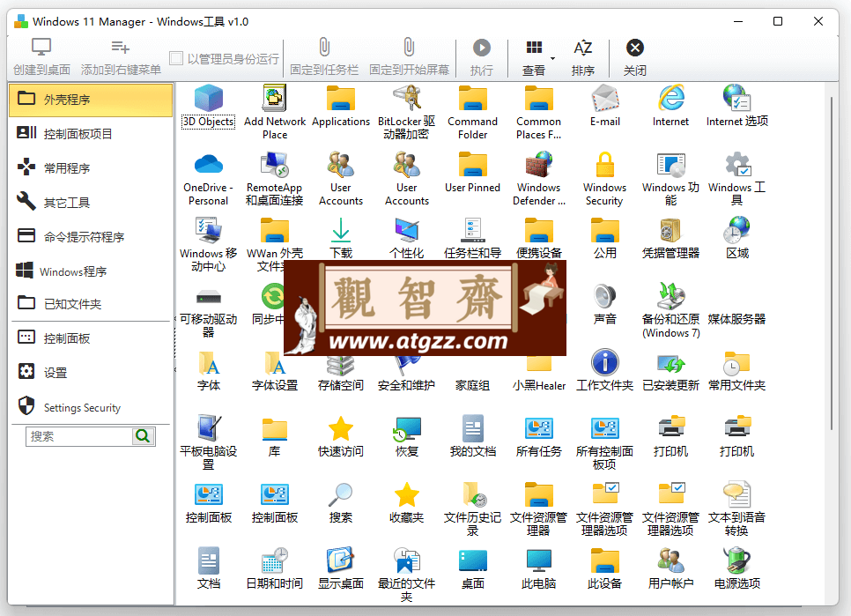The width and height of the screenshot is (851, 616).
Task: Click the 关闭 toolbar button
Action: coord(634,56)
